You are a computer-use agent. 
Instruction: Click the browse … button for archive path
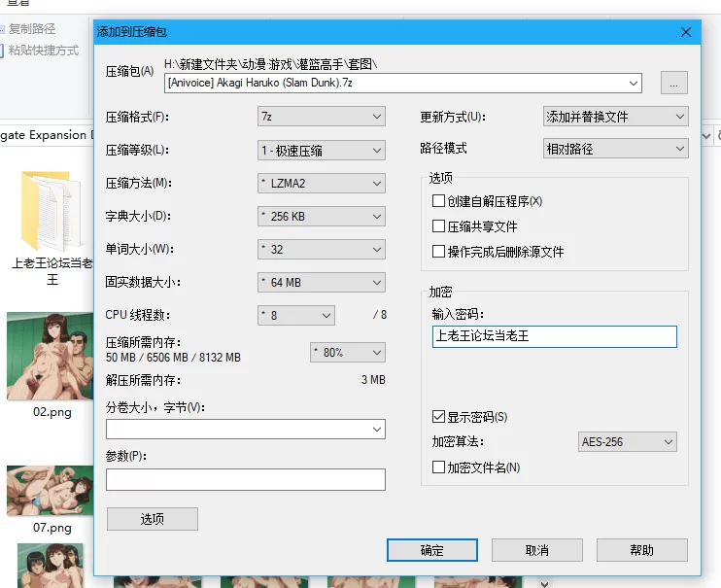point(674,83)
